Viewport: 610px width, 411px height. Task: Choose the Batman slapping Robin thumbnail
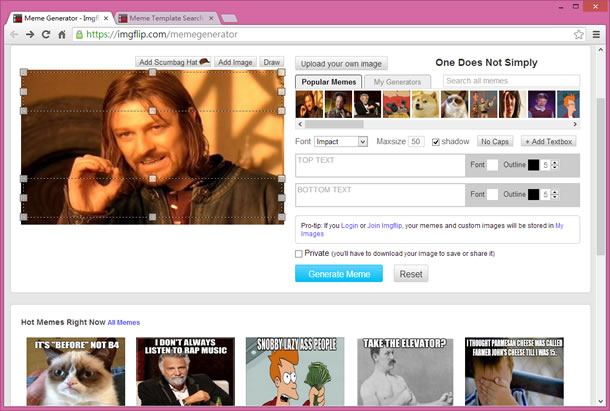coord(396,104)
